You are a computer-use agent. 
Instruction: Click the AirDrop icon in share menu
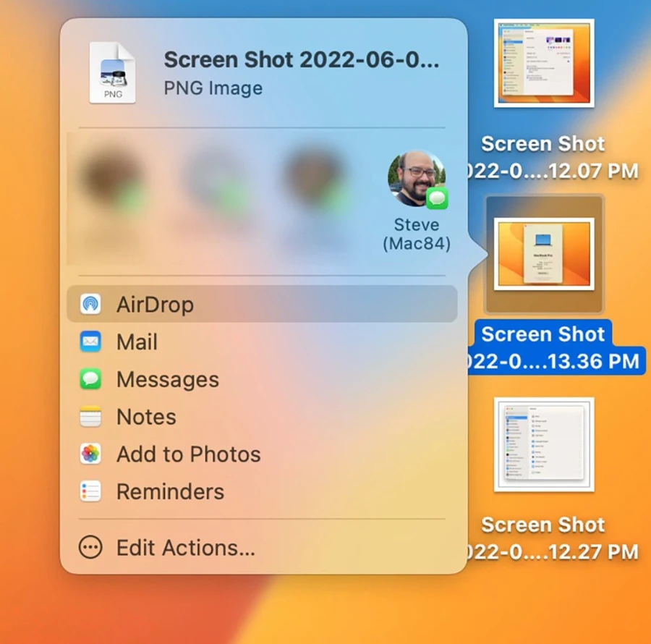90,304
